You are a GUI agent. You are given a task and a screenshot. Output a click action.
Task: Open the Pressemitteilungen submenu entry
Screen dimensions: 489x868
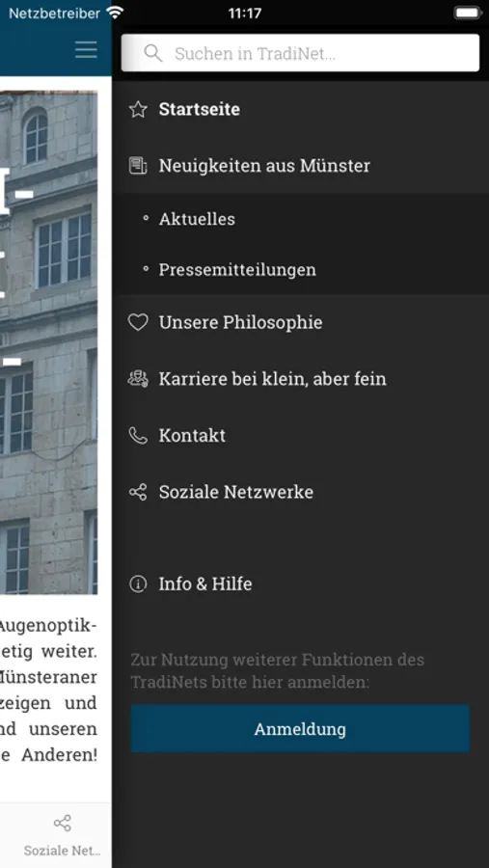tap(301, 270)
